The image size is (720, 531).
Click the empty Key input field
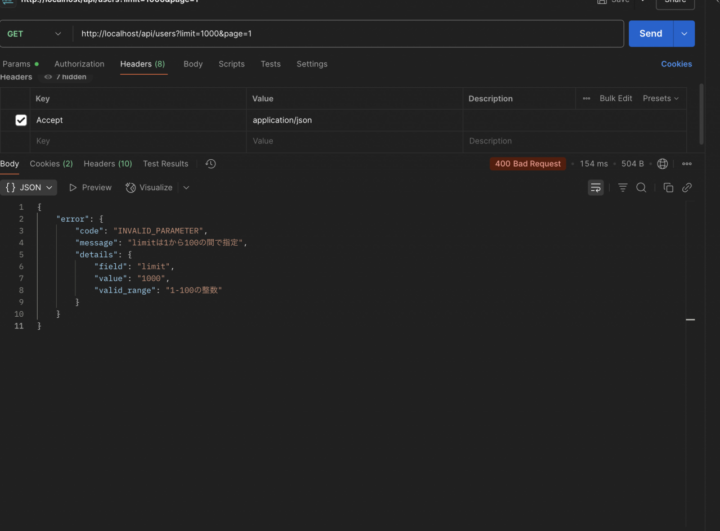coord(138,141)
